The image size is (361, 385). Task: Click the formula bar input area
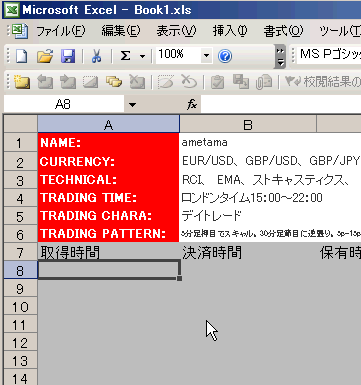281,105
